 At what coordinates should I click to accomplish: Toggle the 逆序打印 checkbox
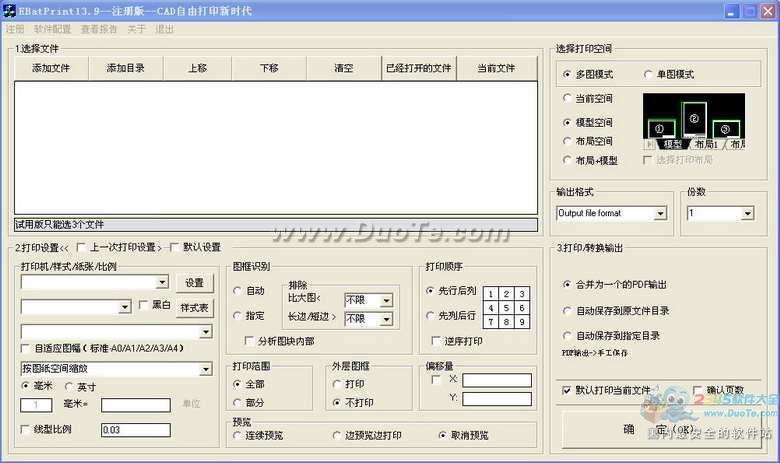[436, 341]
